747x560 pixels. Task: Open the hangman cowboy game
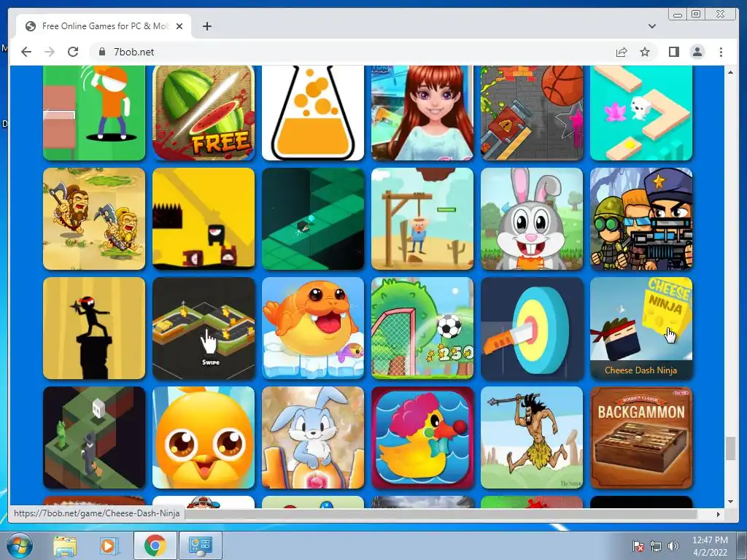pyautogui.click(x=422, y=219)
